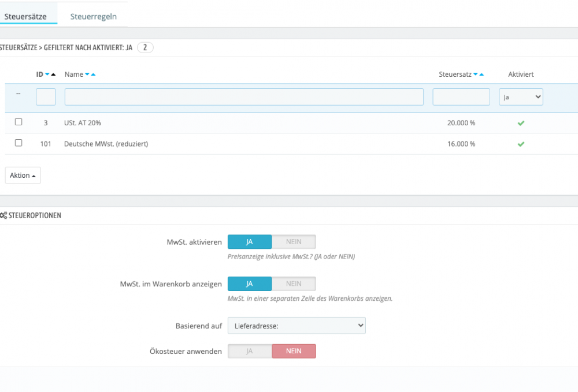The height and width of the screenshot is (392, 578).
Task: Set MwSt. aktivieren to NEIN
Action: tap(294, 242)
